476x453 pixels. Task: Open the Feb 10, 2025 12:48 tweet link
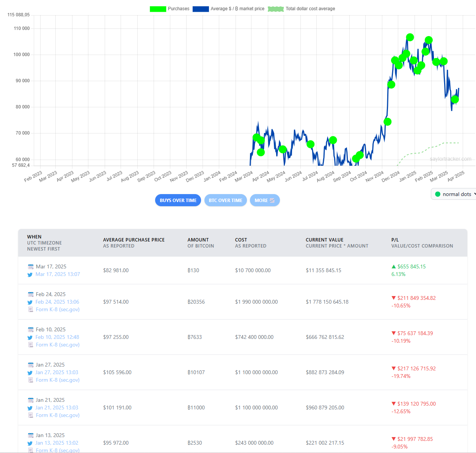[57, 337]
